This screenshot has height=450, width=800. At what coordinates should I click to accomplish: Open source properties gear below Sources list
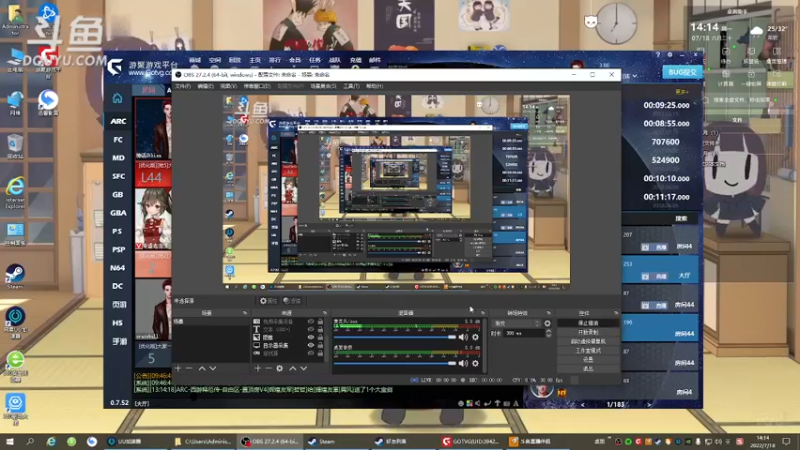280,368
